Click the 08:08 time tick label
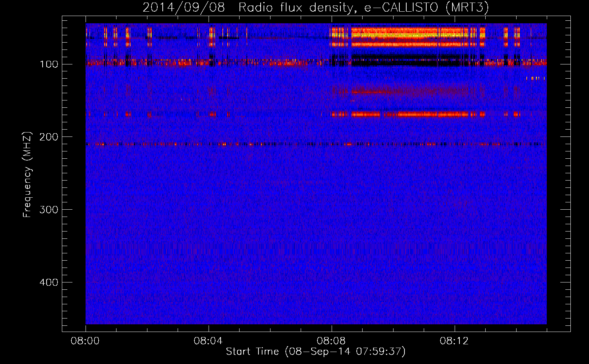Image resolution: width=589 pixels, height=364 pixels. point(331,341)
